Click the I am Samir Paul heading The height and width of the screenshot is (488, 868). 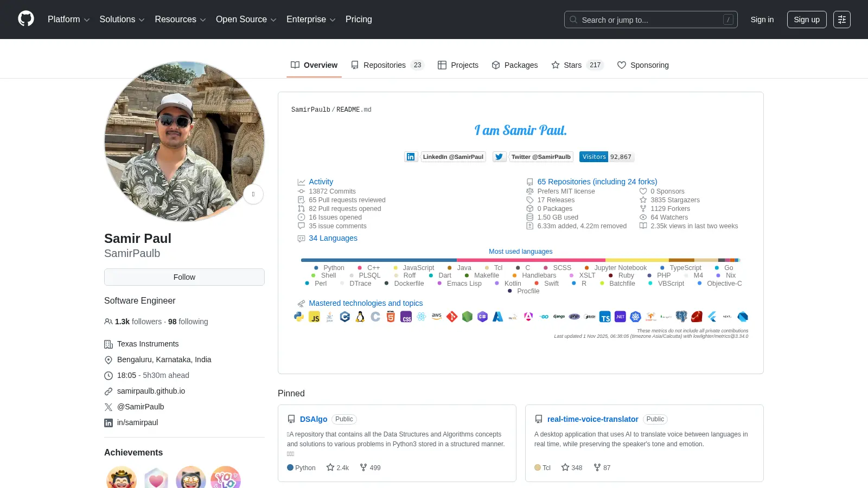[x=521, y=130]
